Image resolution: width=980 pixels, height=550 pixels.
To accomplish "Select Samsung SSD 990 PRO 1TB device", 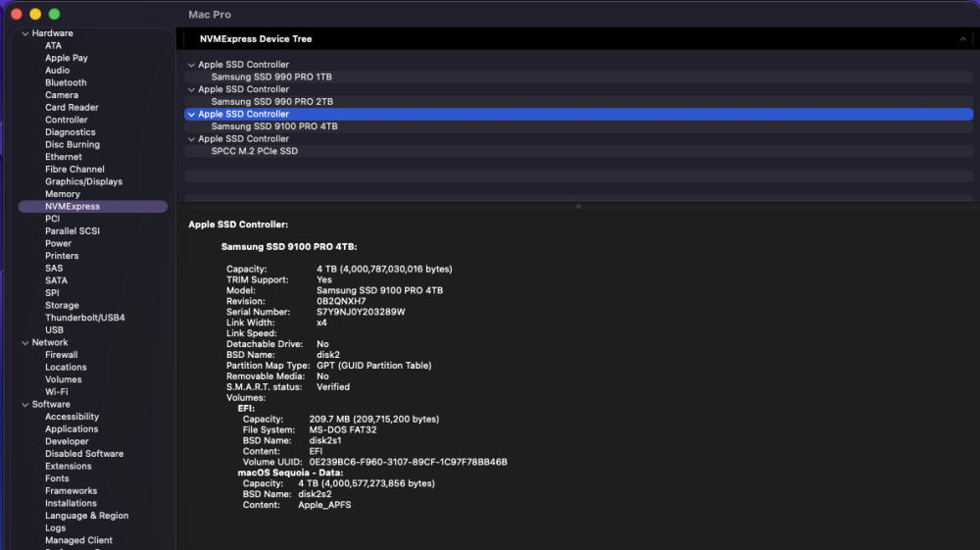I will pos(271,76).
